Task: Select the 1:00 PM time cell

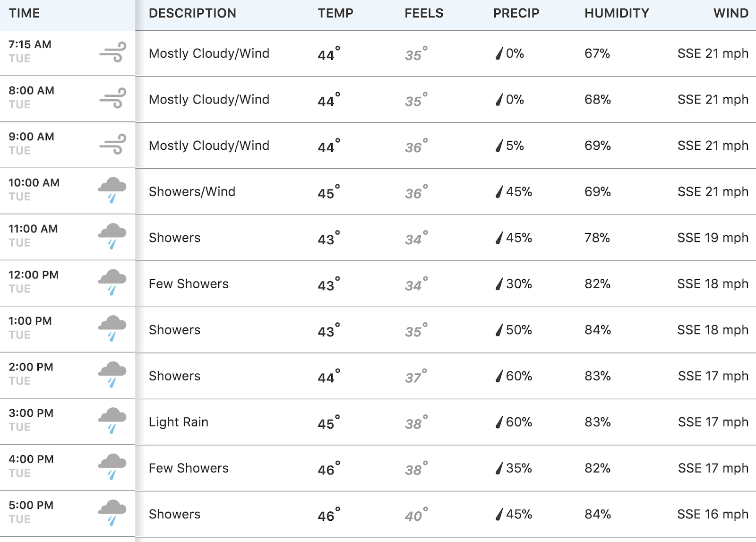Action: [x=68, y=330]
